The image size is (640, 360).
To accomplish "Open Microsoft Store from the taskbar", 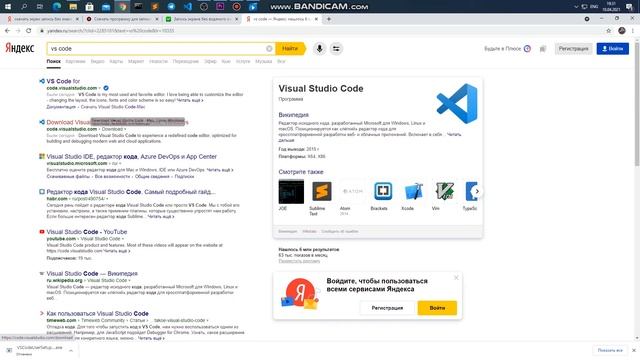I will click(x=89, y=7).
